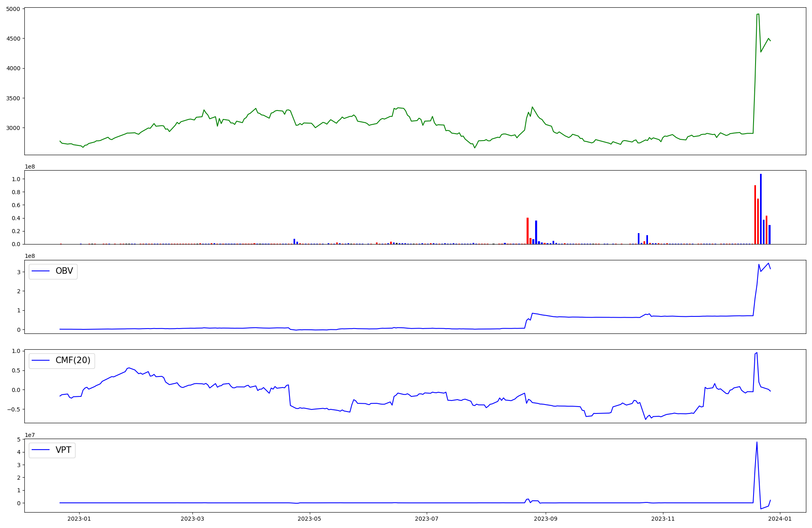Click the blue line sample in the OBV legend
Screen dimensions: 812x528
coord(41,271)
